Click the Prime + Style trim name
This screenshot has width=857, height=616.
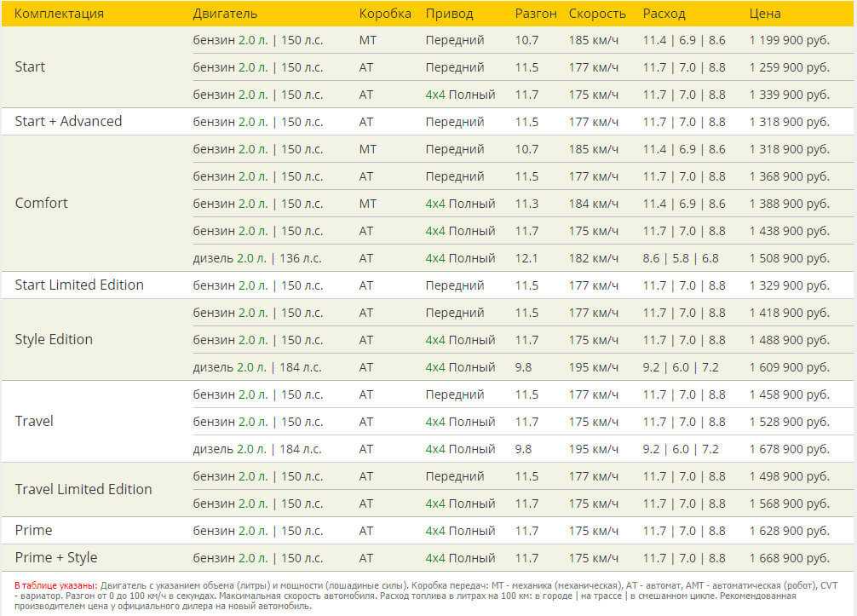coord(56,557)
